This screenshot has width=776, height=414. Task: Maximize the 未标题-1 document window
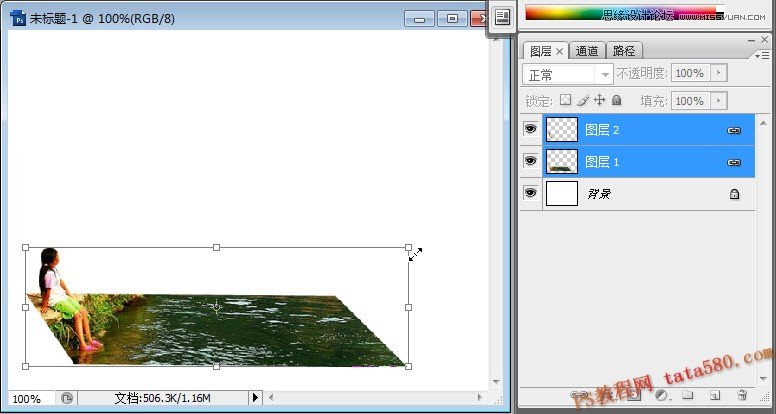[x=452, y=19]
